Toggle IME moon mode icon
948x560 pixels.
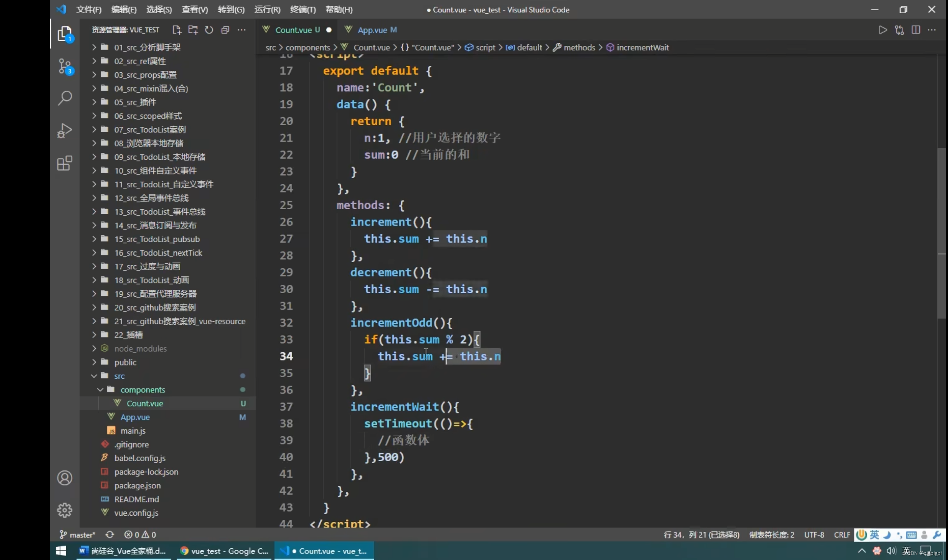tap(887, 535)
